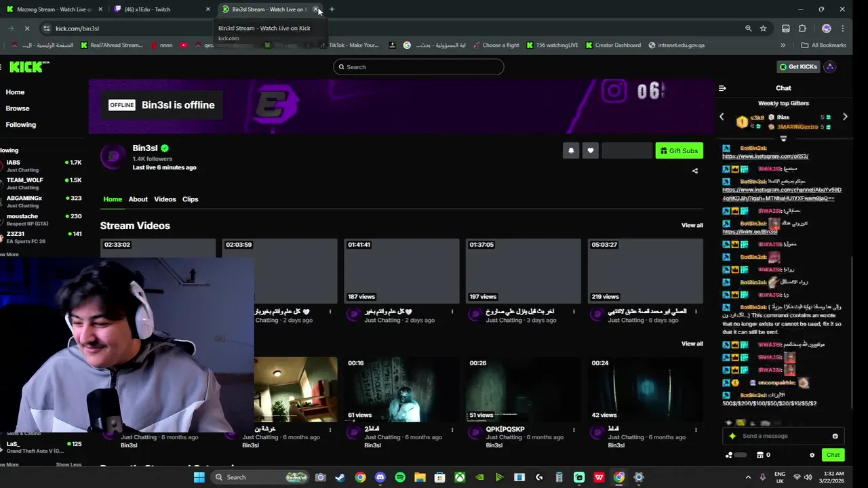Open the chat shop icon
Viewport: 868px width, 488px height.
(x=760, y=455)
